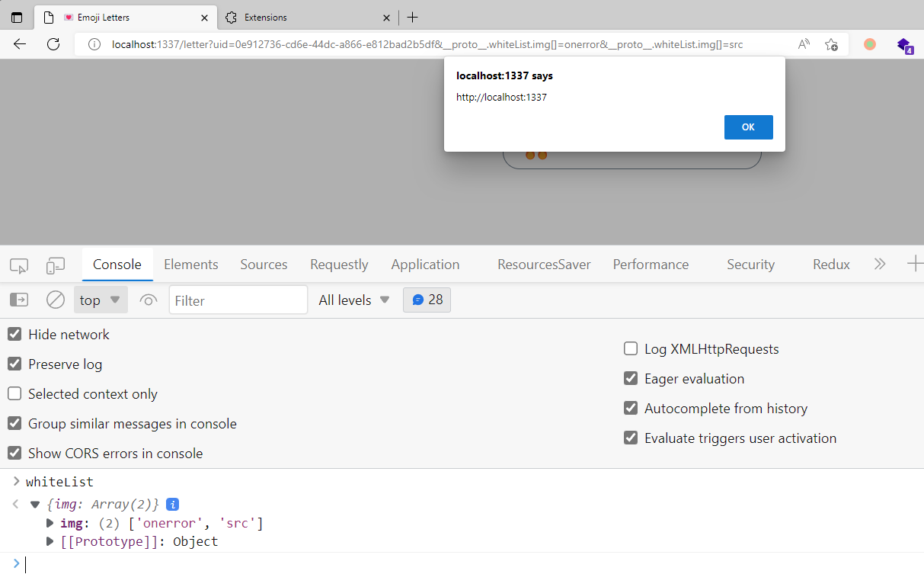Open the top context dropdown
Screen dimensions: 924x587
[x=100, y=300]
